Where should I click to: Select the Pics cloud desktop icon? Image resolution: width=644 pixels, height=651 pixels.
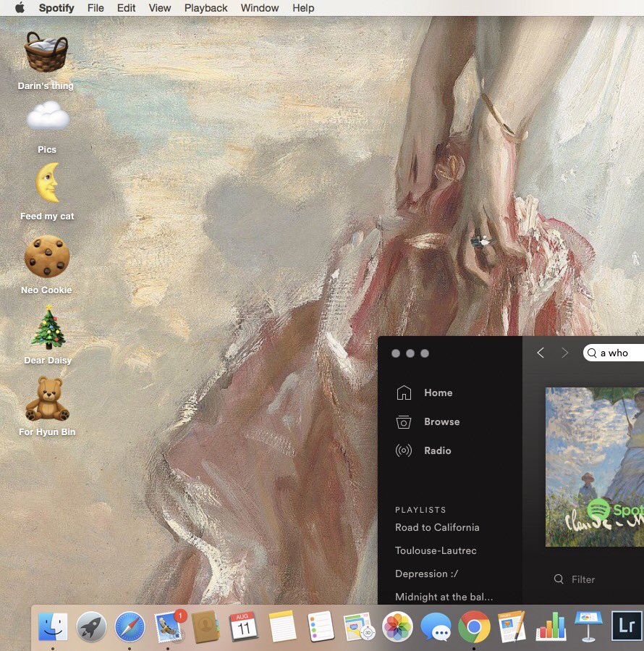[x=48, y=116]
